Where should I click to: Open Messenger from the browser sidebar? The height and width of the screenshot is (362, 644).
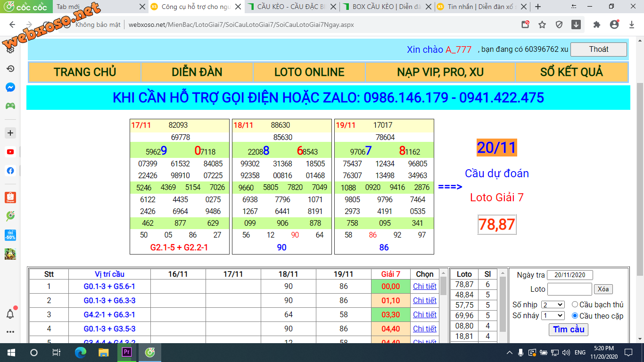10,87
